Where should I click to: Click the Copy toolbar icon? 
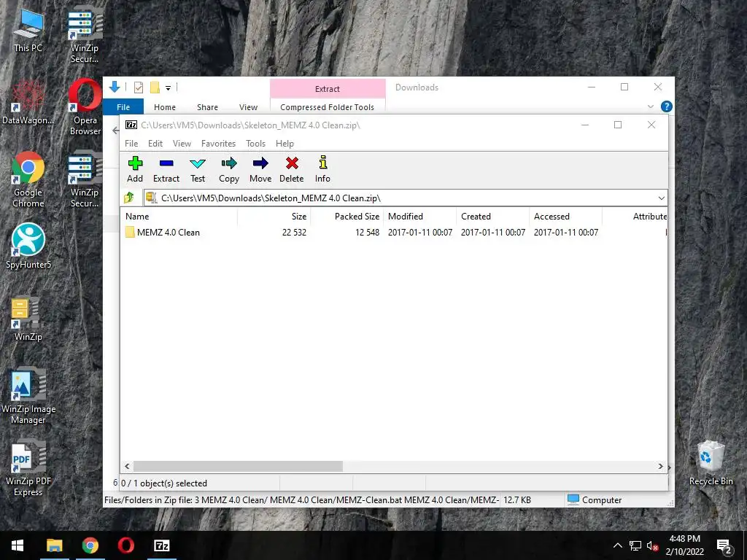229,163
